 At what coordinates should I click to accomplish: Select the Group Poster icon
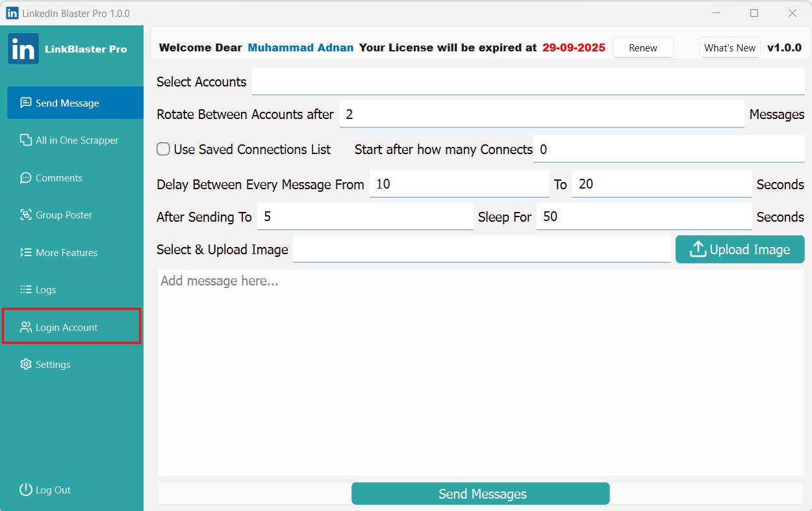pyautogui.click(x=26, y=215)
